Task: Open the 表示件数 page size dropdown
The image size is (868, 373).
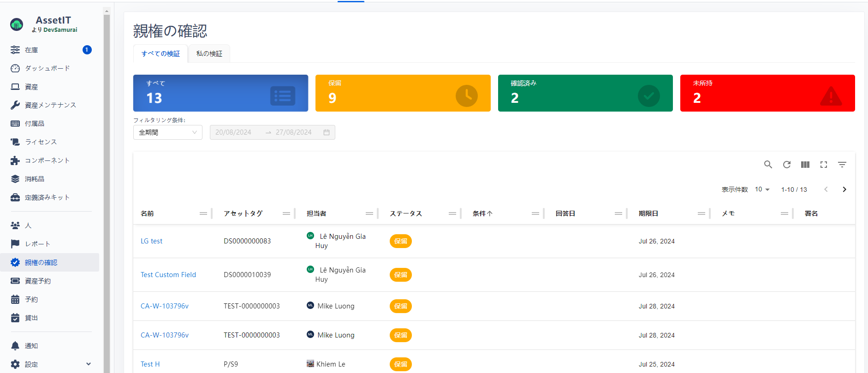Action: (762, 189)
